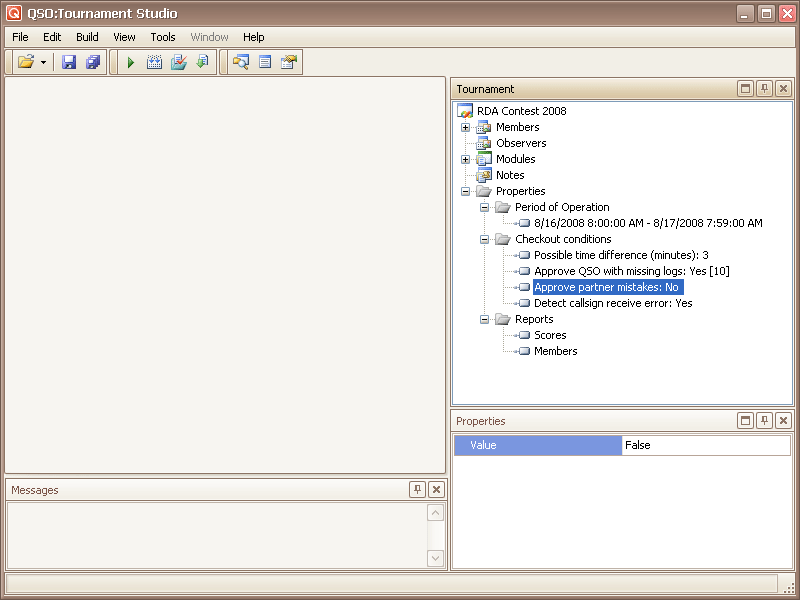Open the Tools menu
This screenshot has width=800, height=600.
(163, 37)
